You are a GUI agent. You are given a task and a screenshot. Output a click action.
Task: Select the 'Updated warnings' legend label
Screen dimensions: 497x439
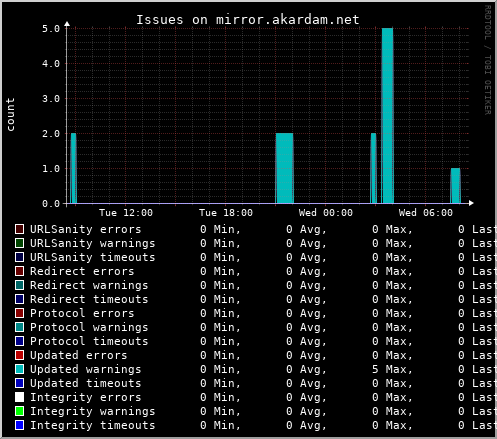[x=86, y=369]
